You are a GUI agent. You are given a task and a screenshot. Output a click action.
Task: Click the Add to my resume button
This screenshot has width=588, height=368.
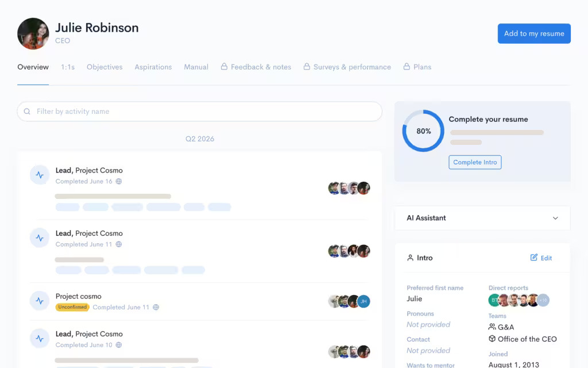pos(534,34)
